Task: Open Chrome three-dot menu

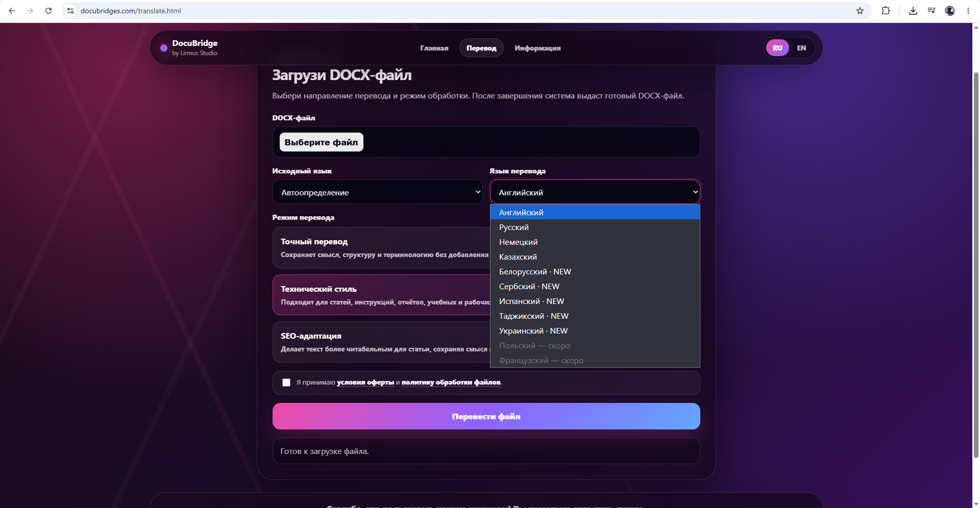Action: [x=968, y=11]
